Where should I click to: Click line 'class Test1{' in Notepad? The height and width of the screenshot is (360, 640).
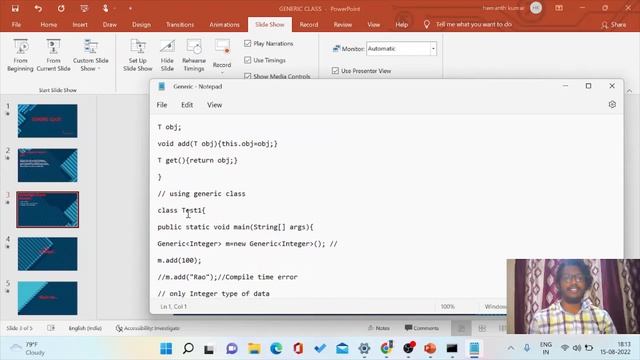182,210
